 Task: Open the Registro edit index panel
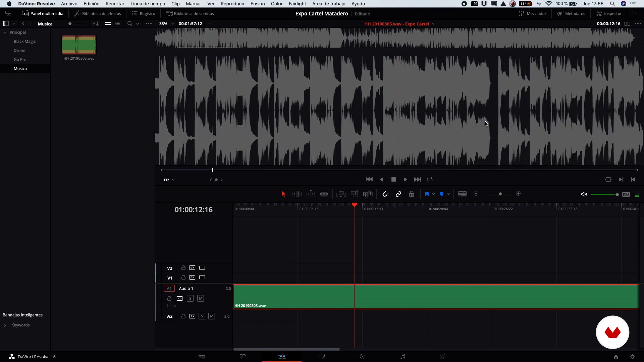144,14
